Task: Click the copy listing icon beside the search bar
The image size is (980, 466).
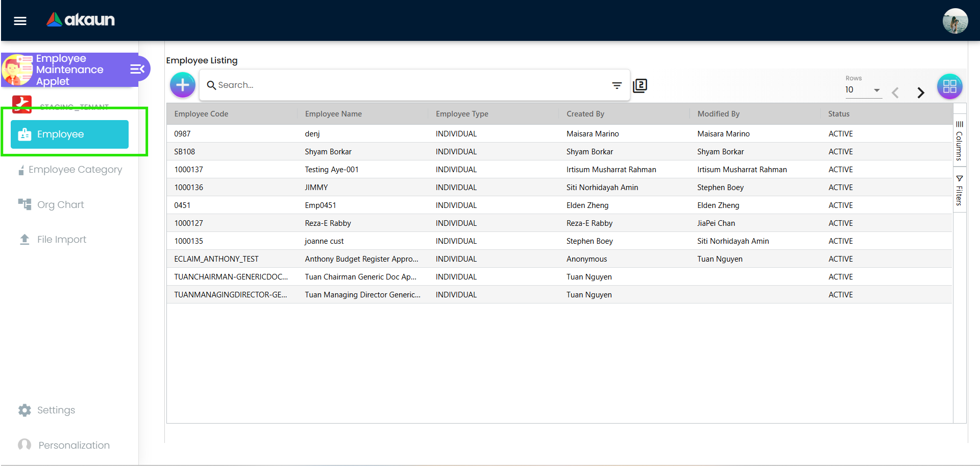Action: 640,85
